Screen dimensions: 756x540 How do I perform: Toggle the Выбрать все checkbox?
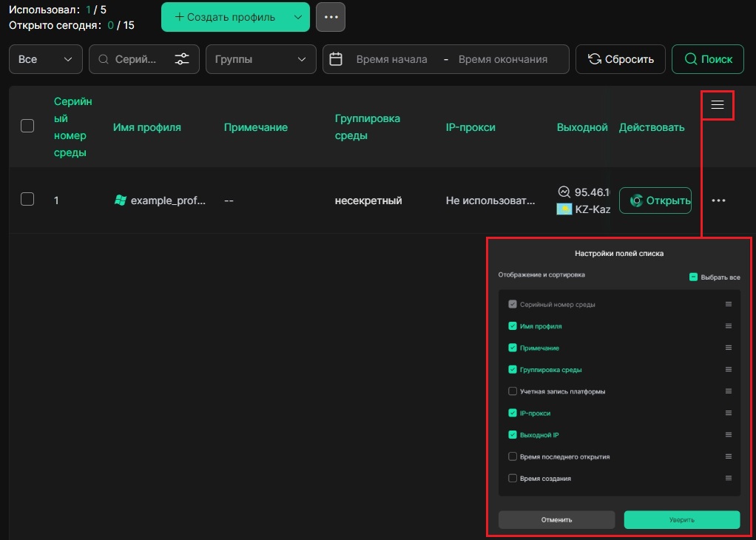(x=693, y=277)
